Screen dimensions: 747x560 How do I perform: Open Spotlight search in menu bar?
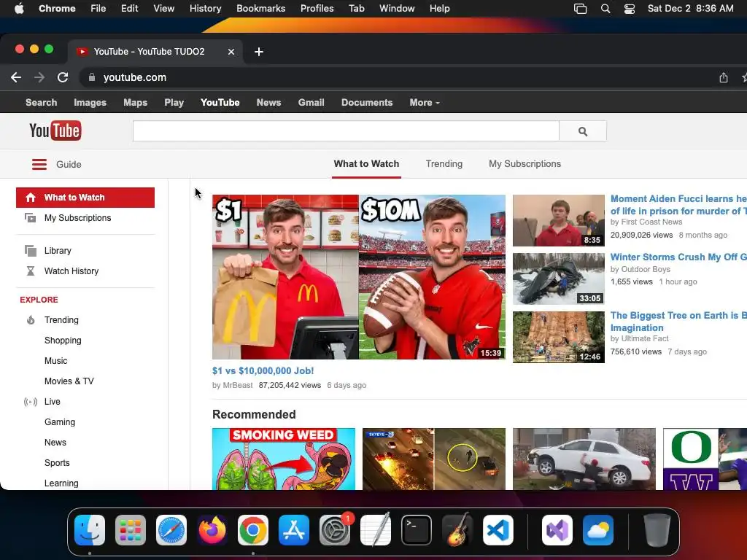(x=605, y=9)
